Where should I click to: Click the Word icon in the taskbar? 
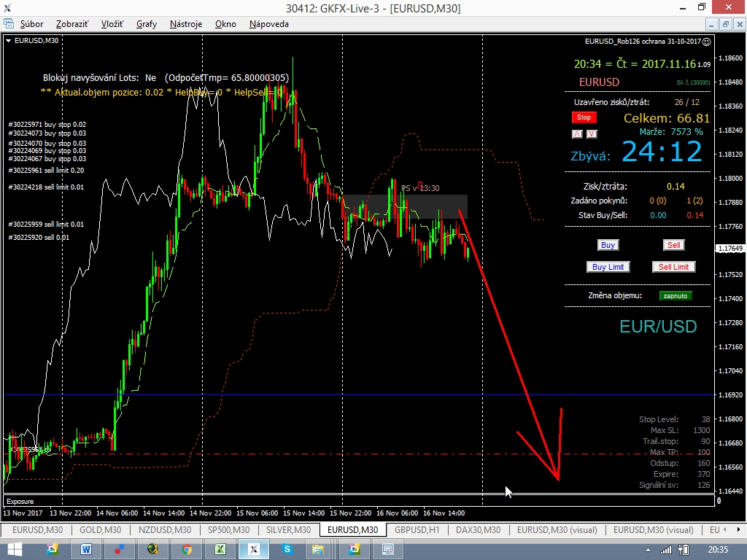(85, 549)
